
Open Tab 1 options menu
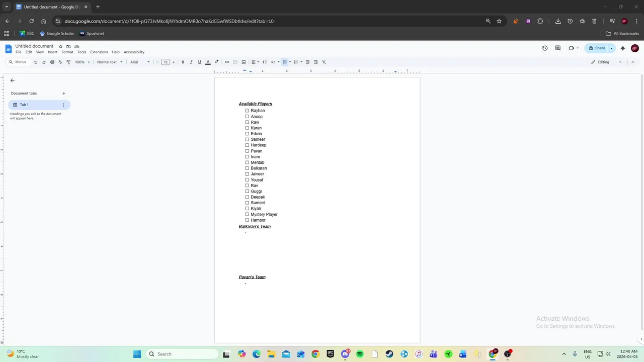pyautogui.click(x=63, y=105)
